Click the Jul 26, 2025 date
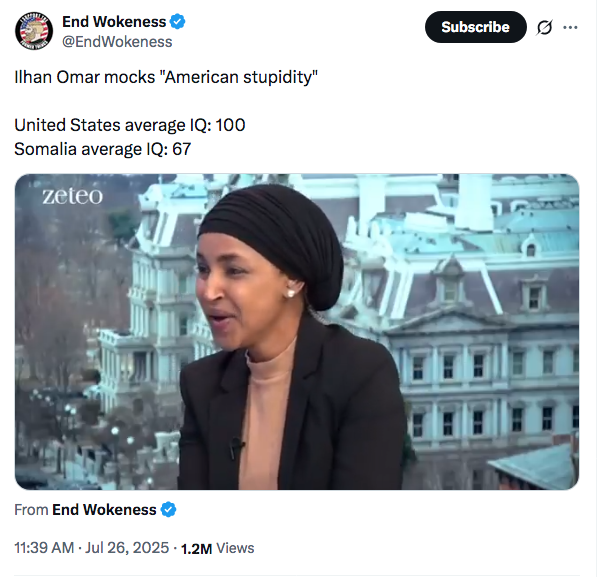The width and height of the screenshot is (597, 577). [x=127, y=548]
